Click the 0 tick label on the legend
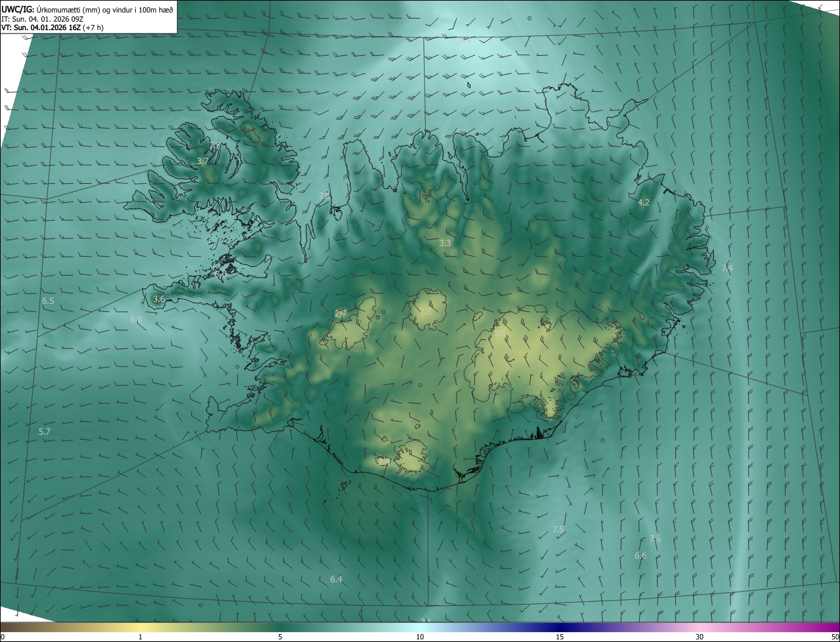The width and height of the screenshot is (840, 642). (x=3, y=637)
